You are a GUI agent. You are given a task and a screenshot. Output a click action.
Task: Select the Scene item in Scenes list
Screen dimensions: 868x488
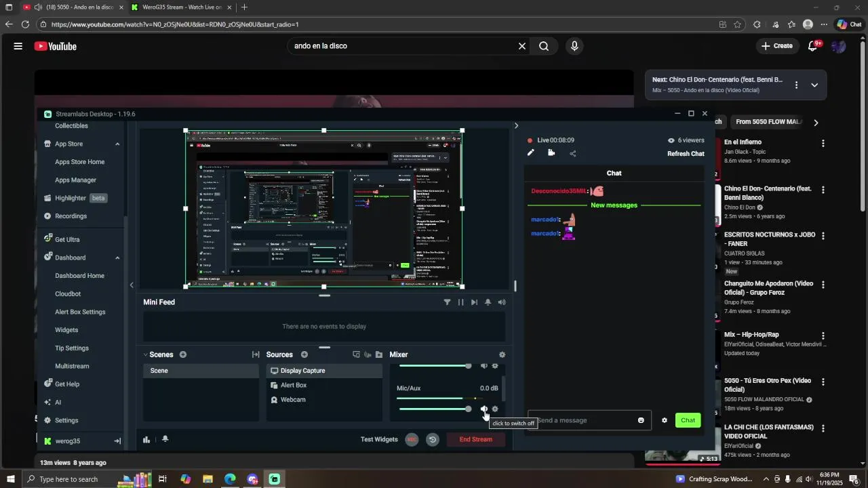(201, 371)
